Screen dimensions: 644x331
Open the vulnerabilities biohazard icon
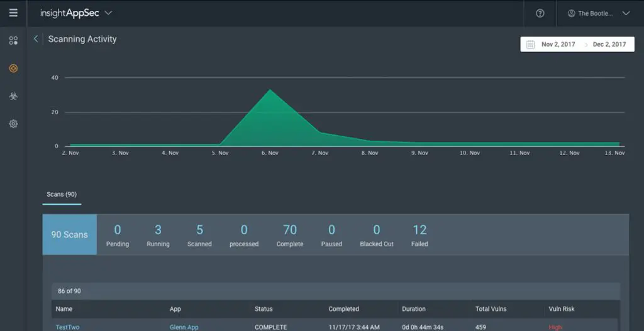[13, 96]
